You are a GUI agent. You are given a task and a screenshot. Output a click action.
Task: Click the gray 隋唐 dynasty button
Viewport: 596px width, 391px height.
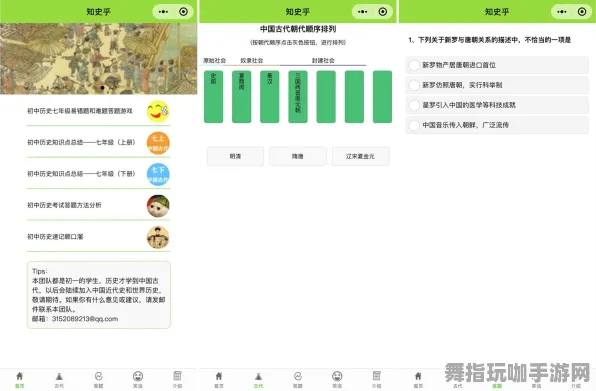point(298,156)
